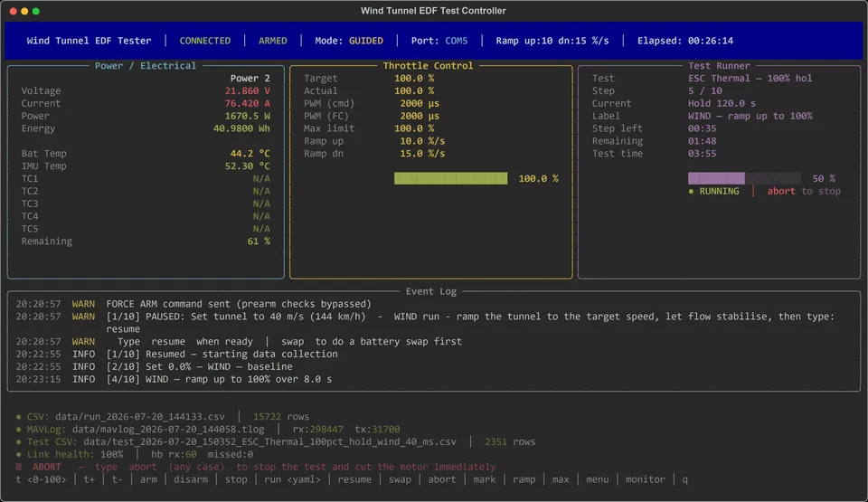Click the GUIDED mode value
This screenshot has height=502, width=868.
click(366, 41)
